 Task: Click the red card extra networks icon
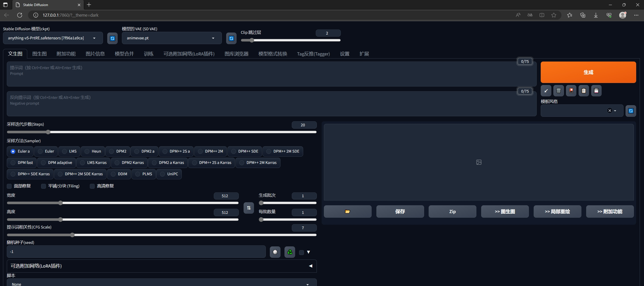[571, 91]
